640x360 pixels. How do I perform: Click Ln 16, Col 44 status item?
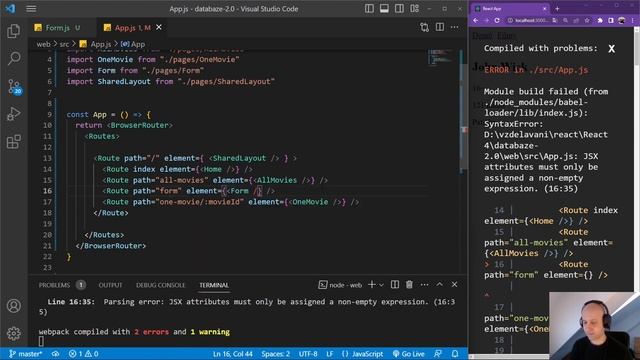pos(233,354)
